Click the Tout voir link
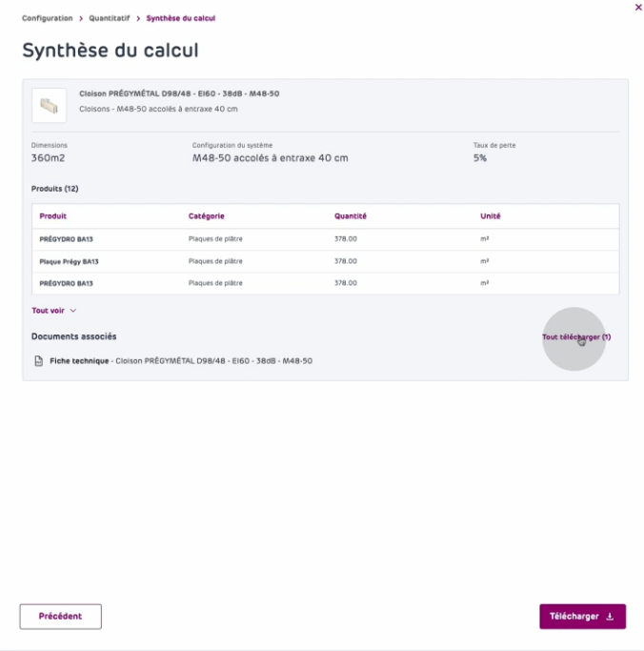 point(48,311)
